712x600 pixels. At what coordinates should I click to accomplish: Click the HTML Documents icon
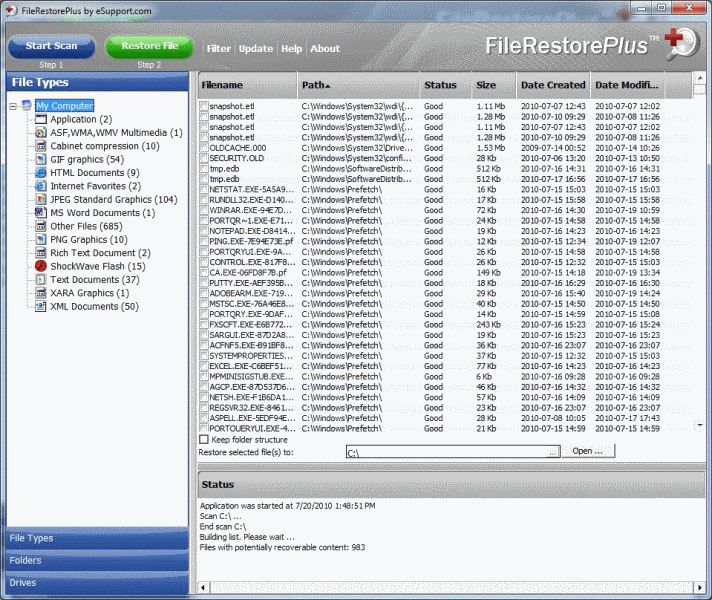(41, 173)
